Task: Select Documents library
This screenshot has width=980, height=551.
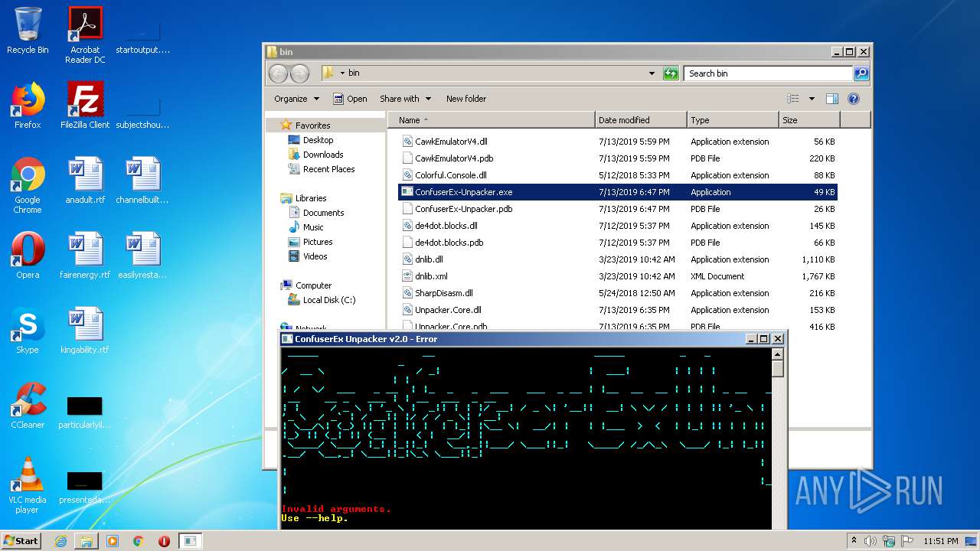Action: 323,213
